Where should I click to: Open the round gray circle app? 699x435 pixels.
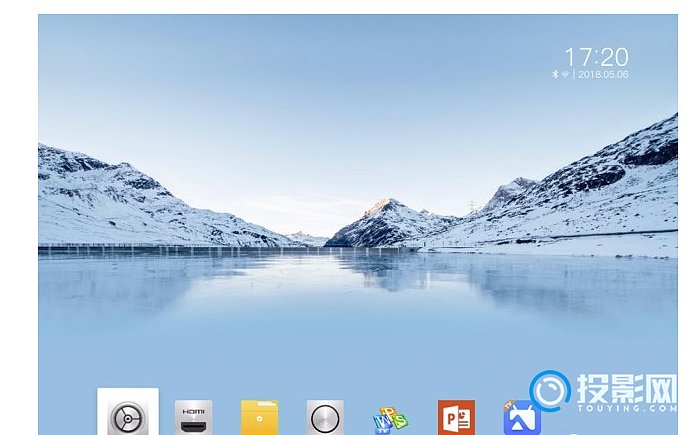point(325,417)
